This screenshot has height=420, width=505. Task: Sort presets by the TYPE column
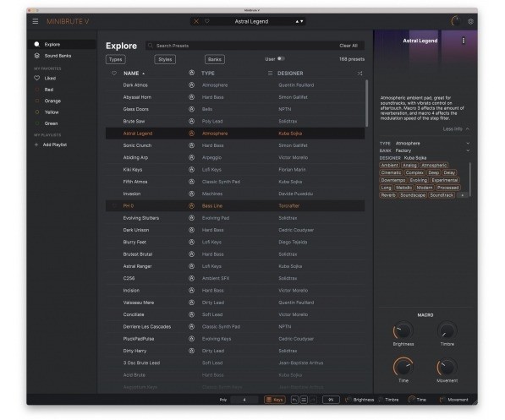pyautogui.click(x=208, y=74)
